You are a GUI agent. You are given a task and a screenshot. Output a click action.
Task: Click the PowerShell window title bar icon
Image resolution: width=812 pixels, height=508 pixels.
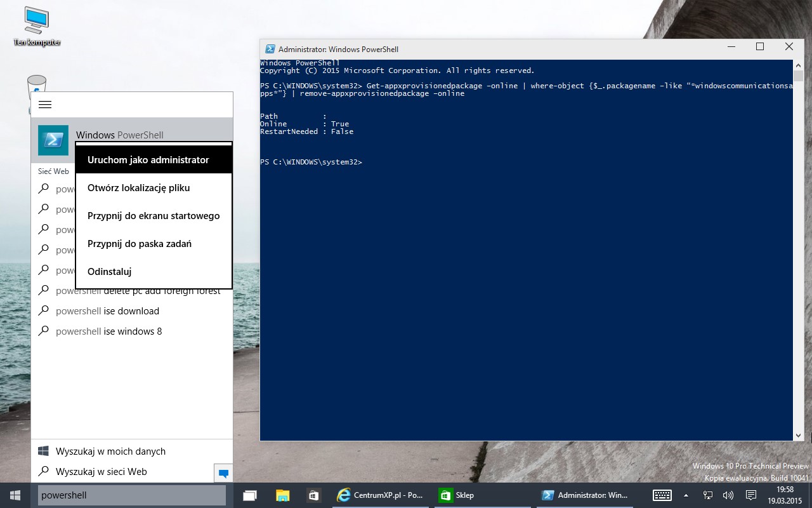pyautogui.click(x=270, y=49)
